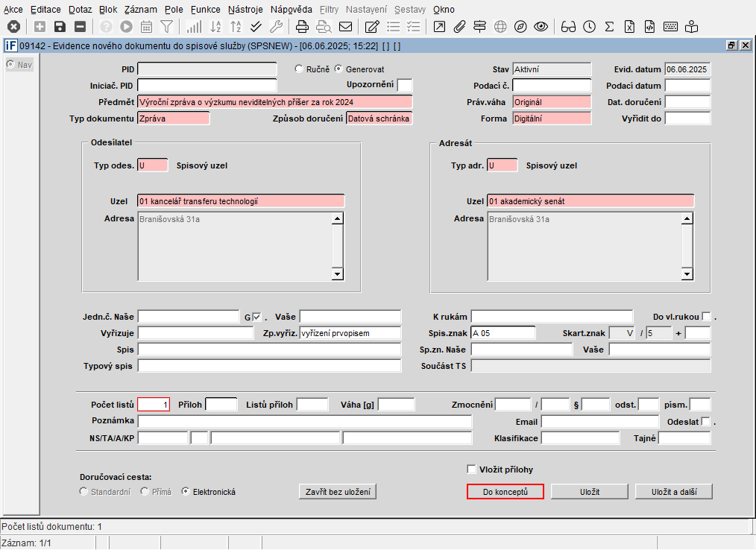756x550 pixels.
Task: Click the double checkmark icon
Action: point(256,27)
